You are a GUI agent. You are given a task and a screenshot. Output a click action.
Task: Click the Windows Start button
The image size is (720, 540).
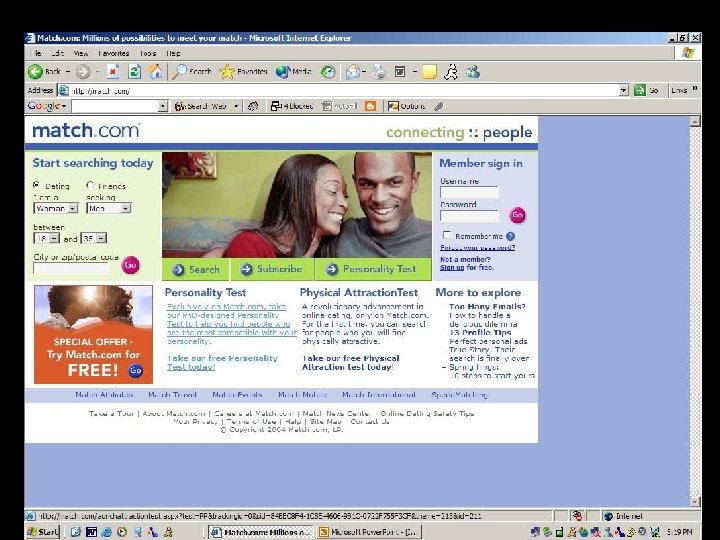coord(44,532)
